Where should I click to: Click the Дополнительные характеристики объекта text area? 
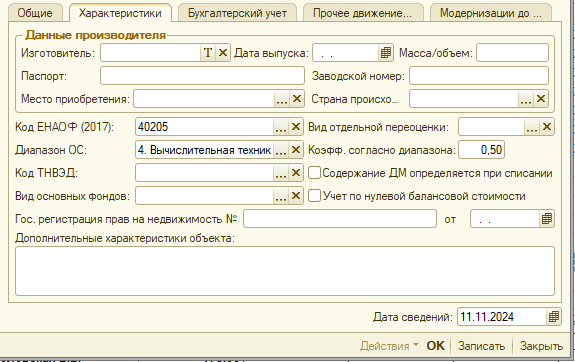coord(285,271)
